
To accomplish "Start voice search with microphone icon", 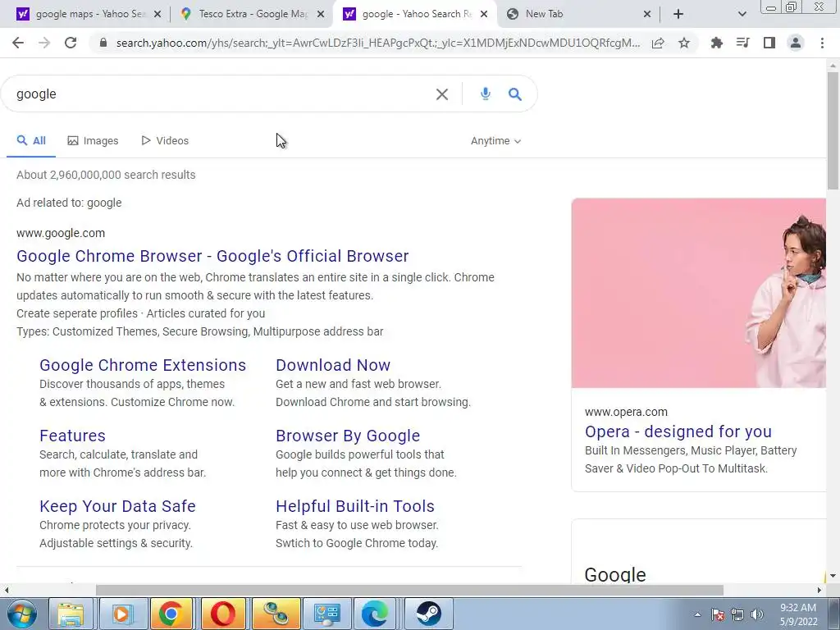I will click(x=486, y=94).
